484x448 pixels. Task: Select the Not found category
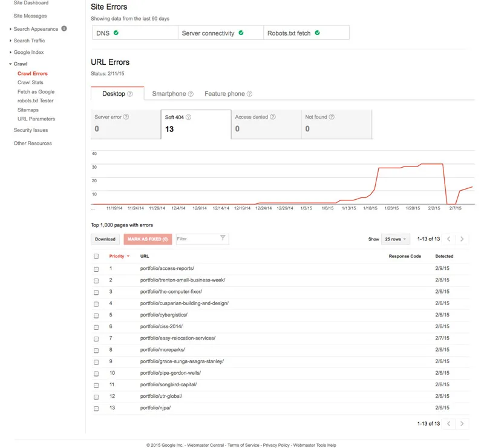(336, 124)
